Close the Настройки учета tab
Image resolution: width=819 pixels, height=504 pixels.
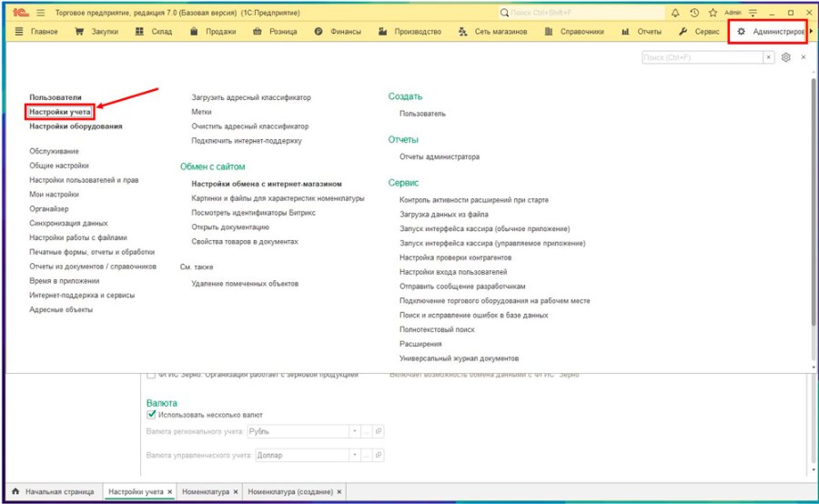(170, 492)
